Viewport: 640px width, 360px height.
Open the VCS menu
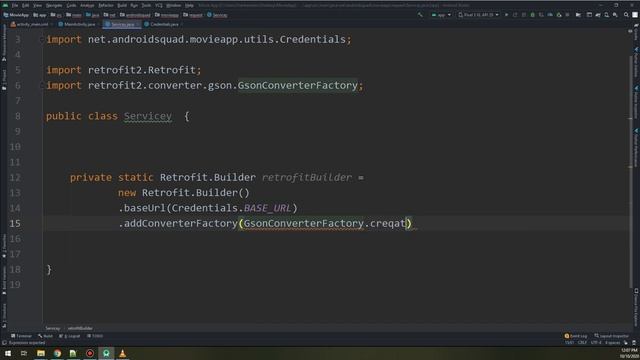[159, 6]
